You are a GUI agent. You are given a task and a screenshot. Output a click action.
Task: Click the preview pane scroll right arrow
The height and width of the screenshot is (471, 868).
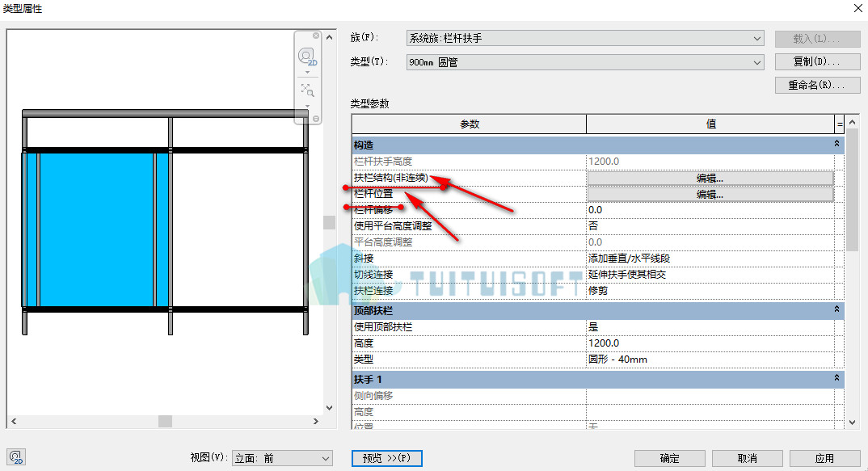click(x=315, y=421)
